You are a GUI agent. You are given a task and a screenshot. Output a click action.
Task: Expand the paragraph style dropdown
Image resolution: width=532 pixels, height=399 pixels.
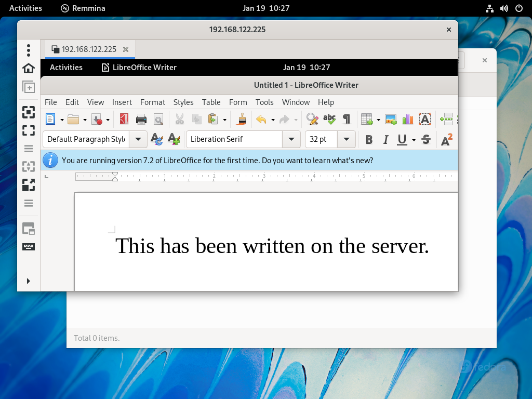point(138,139)
